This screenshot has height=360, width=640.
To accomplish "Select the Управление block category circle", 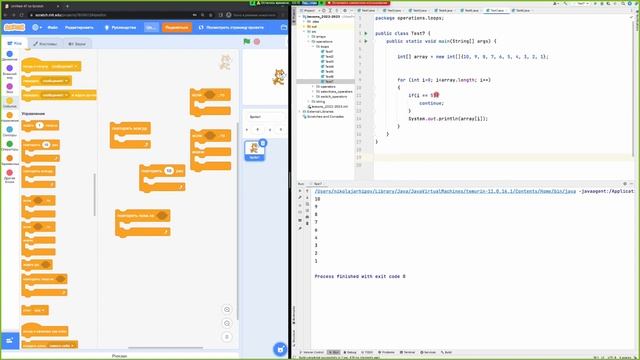I will pyautogui.click(x=9, y=115).
